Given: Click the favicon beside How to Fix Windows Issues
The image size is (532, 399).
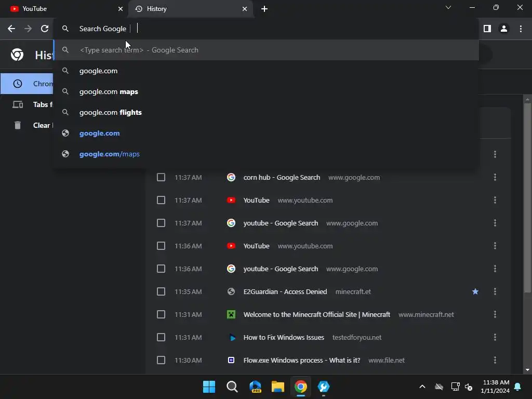Looking at the screenshot, I should (x=232, y=337).
